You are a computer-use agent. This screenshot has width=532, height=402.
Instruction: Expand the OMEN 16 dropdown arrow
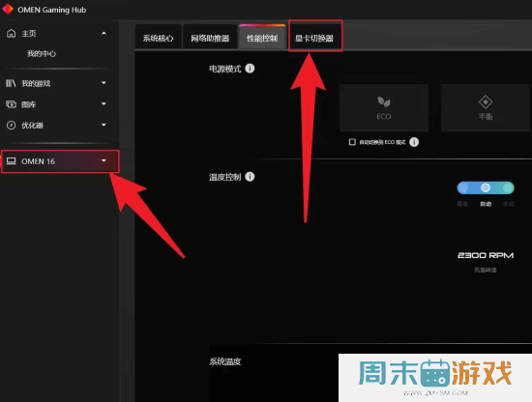pyautogui.click(x=103, y=160)
